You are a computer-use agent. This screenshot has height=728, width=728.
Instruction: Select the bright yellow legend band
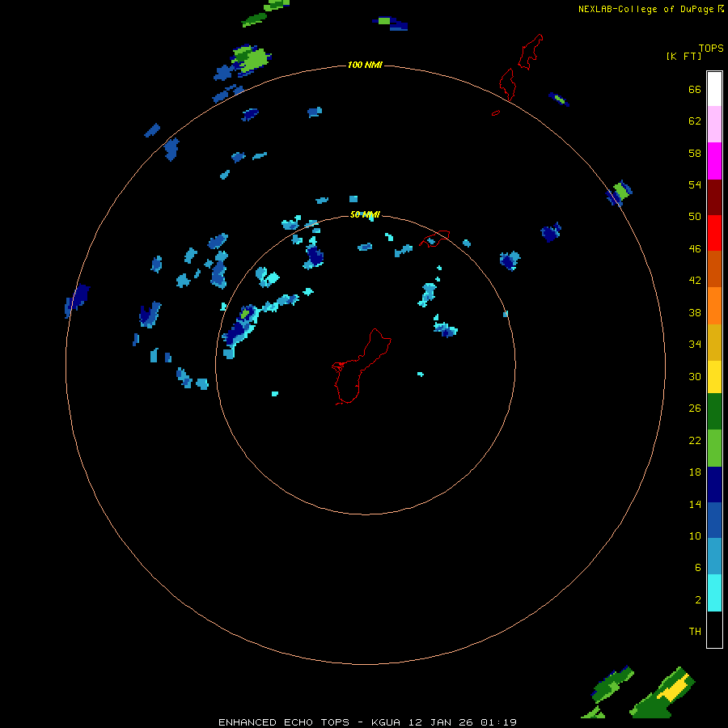(714, 377)
